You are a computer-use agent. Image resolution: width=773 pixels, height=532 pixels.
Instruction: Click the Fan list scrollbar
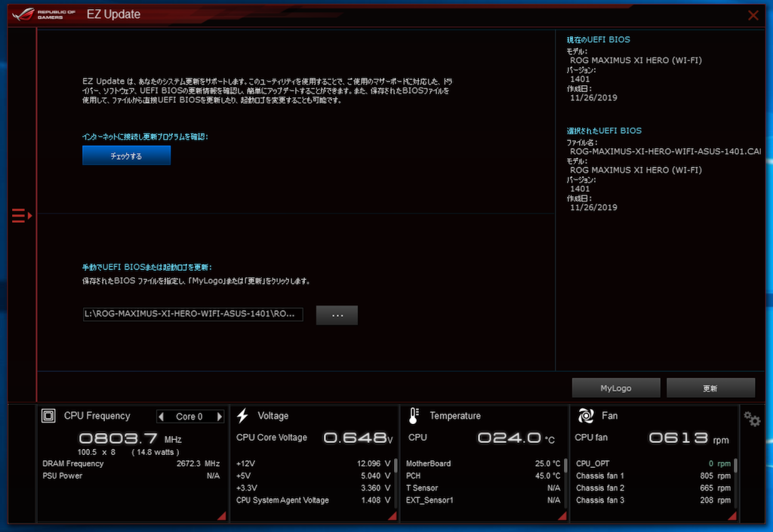[x=735, y=466]
